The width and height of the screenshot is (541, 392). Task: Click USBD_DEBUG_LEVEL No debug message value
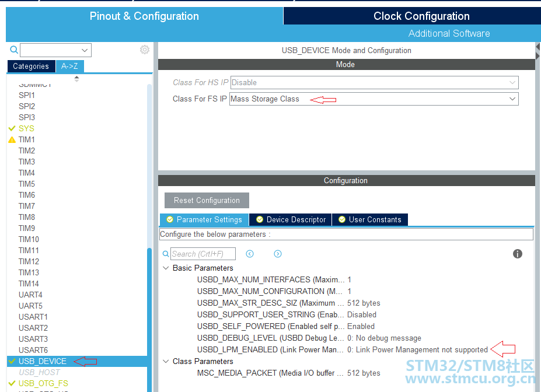click(384, 338)
